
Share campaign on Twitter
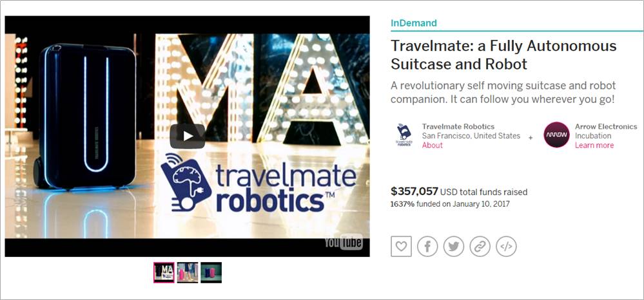tap(453, 246)
